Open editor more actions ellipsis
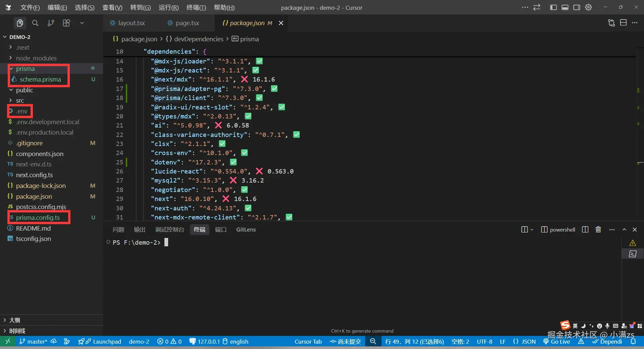644x349 pixels. (635, 23)
